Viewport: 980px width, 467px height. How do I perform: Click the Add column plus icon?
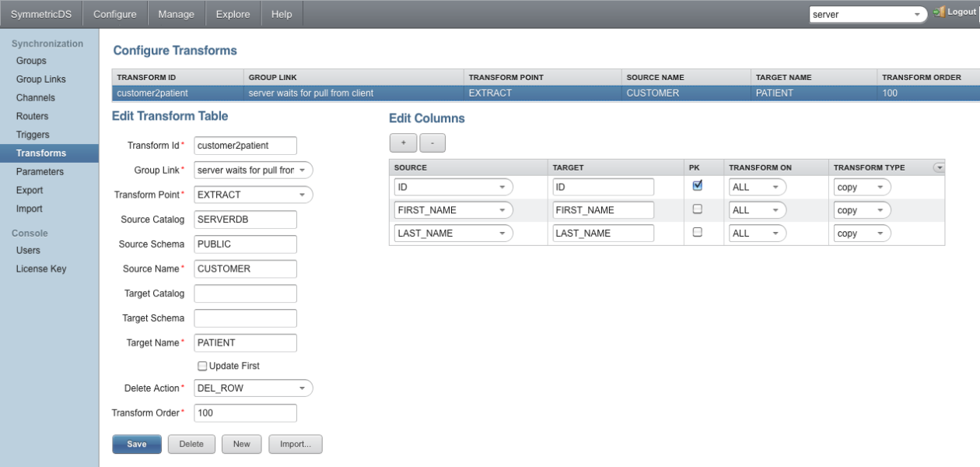coord(403,142)
